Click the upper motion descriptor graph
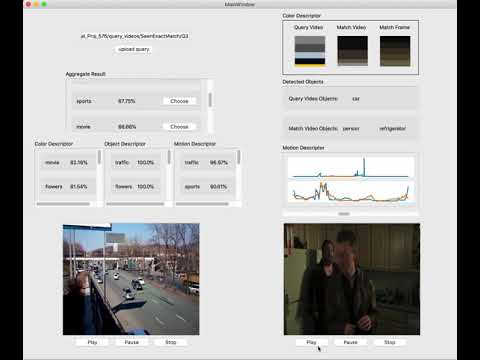 click(351, 168)
